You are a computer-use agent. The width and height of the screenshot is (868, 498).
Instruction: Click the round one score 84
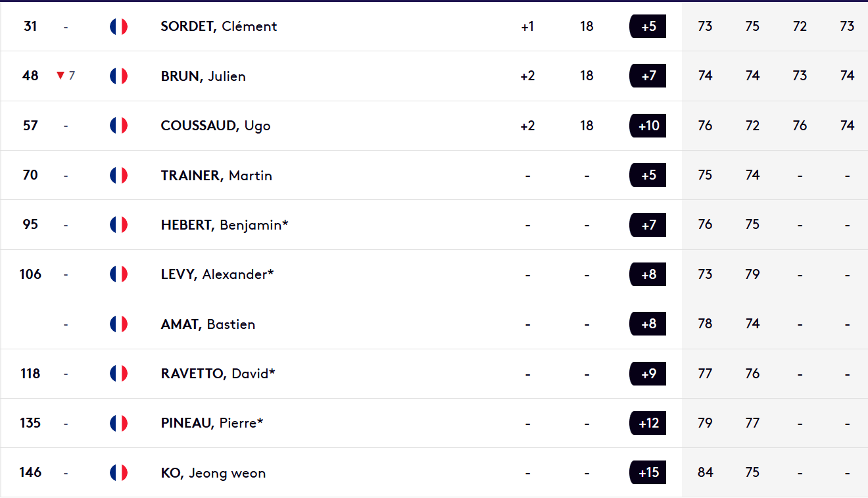(x=705, y=472)
